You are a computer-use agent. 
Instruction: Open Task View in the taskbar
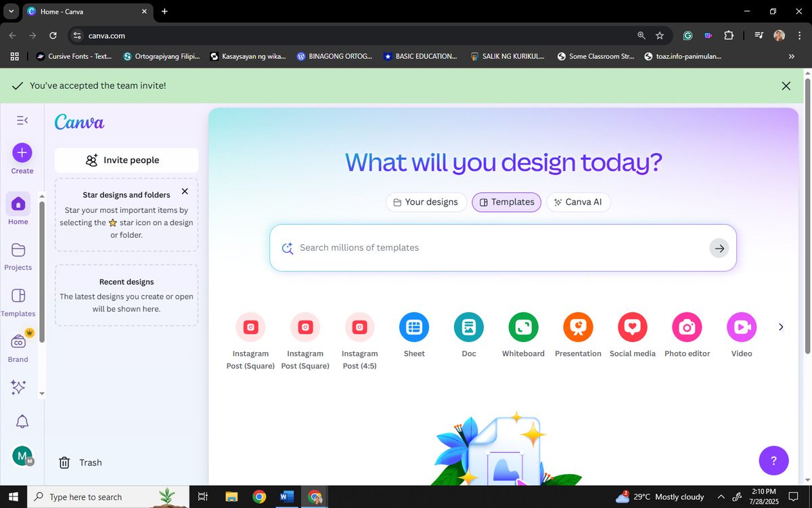click(x=203, y=496)
